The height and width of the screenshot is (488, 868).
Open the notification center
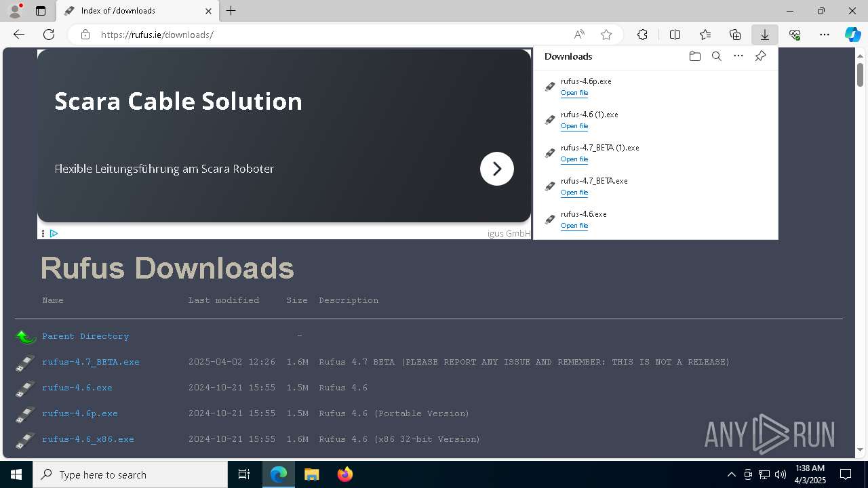coord(846,474)
